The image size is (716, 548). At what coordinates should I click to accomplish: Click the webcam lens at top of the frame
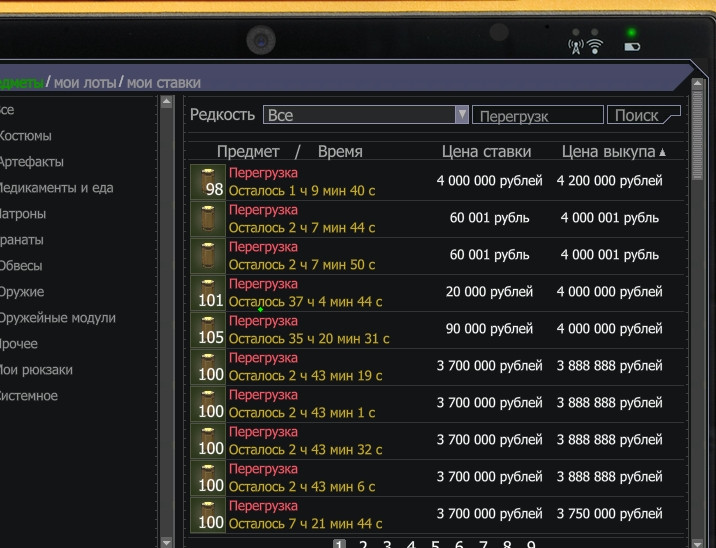click(262, 41)
